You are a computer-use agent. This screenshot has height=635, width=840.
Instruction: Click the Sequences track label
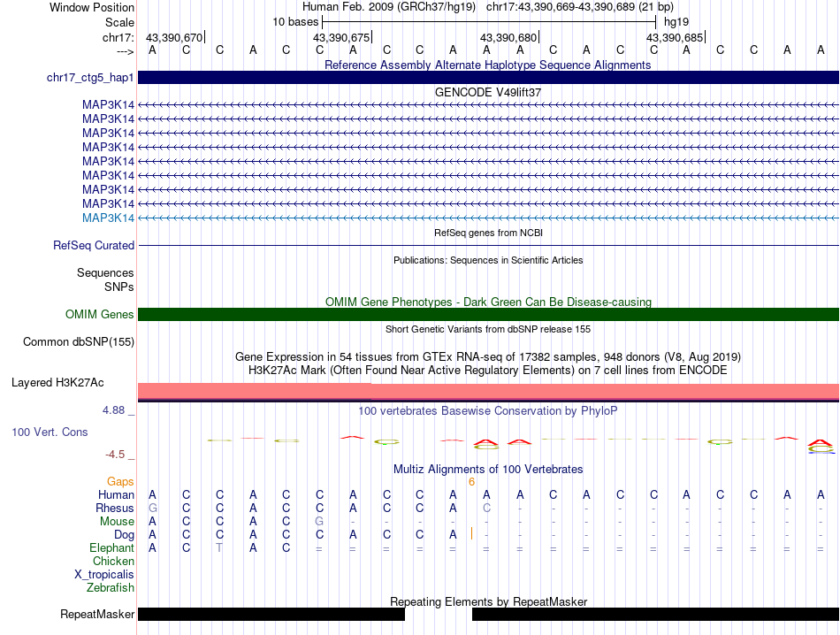(105, 272)
